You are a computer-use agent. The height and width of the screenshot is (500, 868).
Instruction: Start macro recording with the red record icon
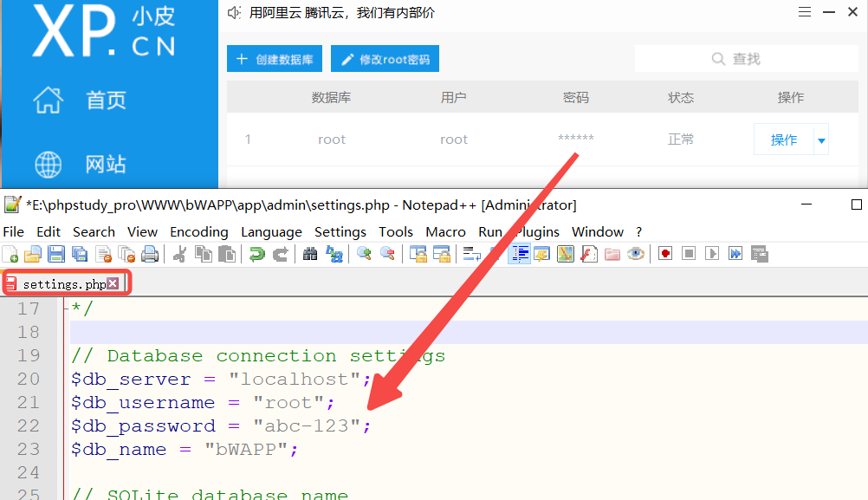(664, 253)
